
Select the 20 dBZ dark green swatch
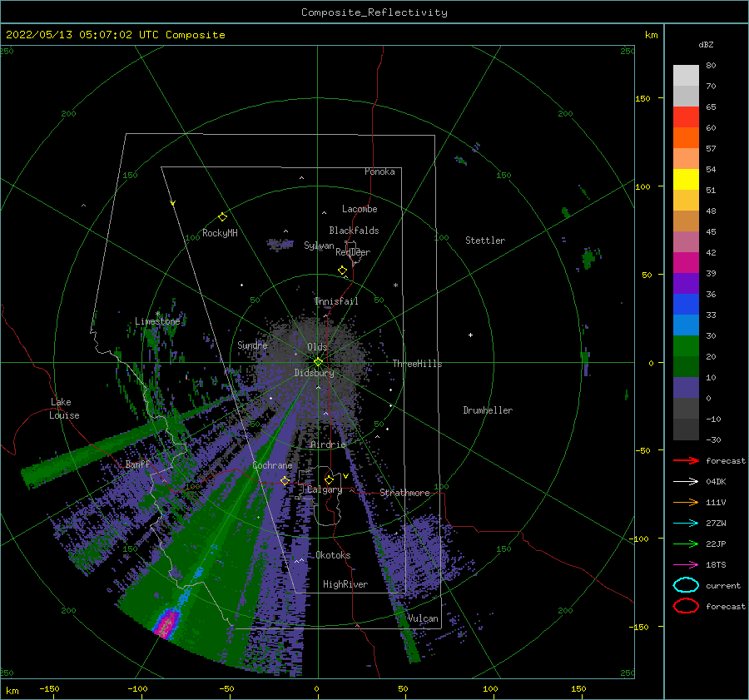[x=686, y=366]
